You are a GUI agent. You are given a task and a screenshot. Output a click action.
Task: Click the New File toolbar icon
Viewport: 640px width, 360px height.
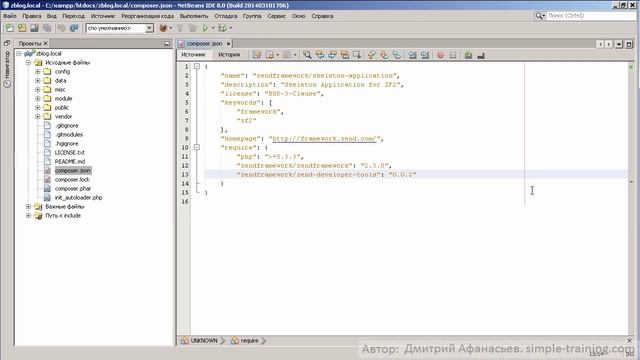point(9,28)
